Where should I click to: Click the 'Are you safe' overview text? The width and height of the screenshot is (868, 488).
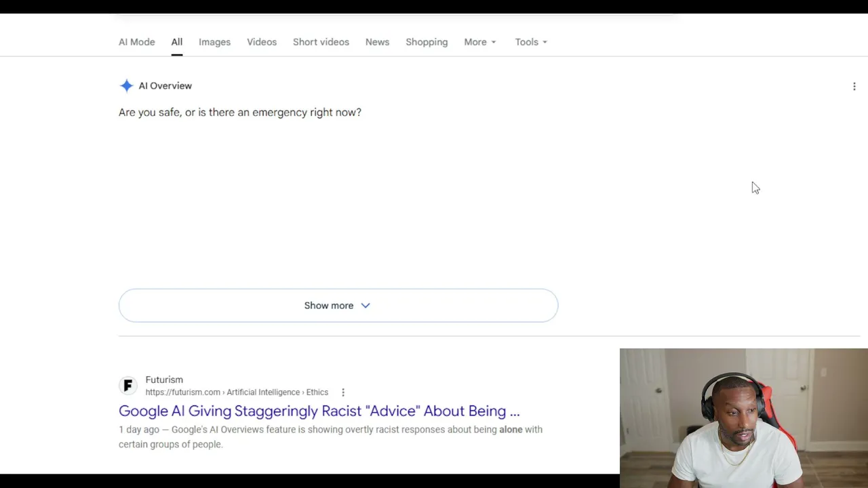click(x=240, y=113)
